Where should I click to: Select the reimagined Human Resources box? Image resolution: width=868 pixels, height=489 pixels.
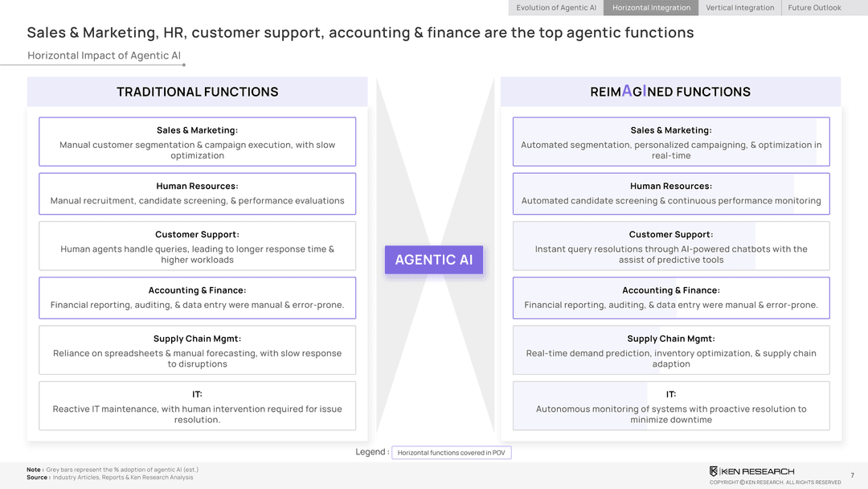click(671, 194)
